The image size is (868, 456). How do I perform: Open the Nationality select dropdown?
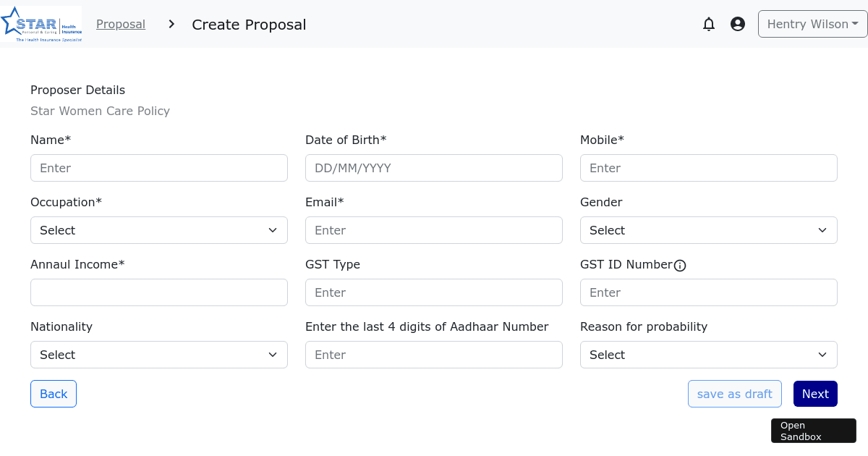[159, 355]
